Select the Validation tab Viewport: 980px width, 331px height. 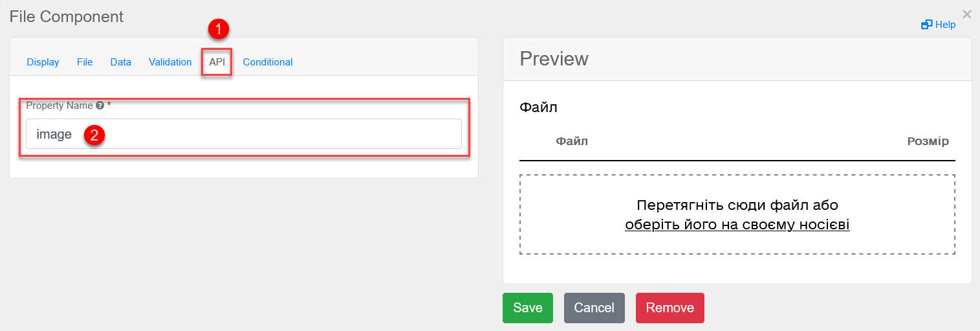click(170, 62)
